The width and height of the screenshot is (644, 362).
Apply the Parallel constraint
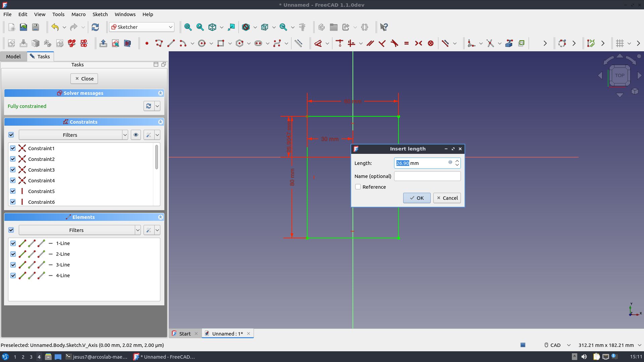click(x=370, y=43)
